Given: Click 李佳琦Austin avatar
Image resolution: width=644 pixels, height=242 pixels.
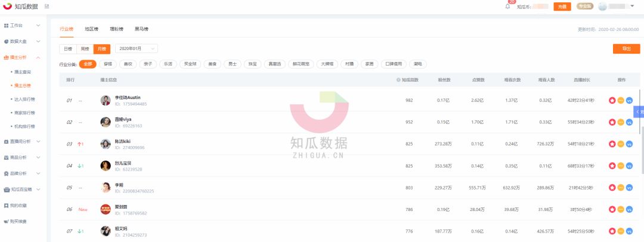Looking at the screenshot, I should (106, 100).
